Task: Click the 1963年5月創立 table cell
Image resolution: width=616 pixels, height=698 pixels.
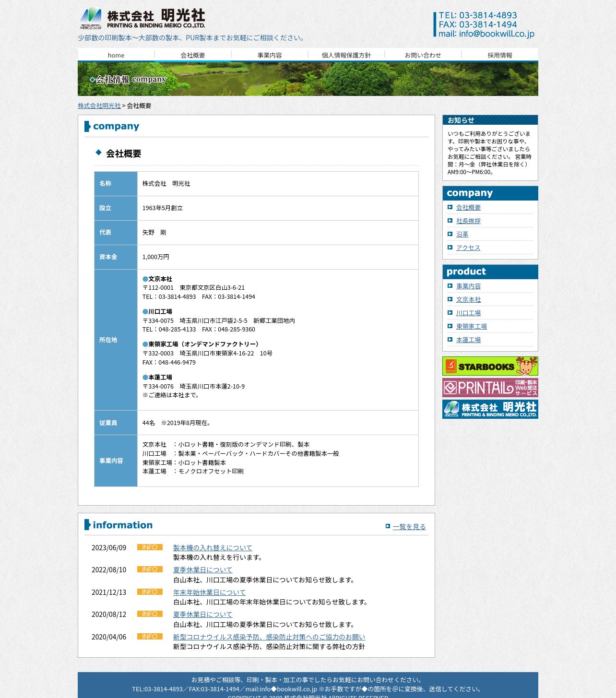Action: [278, 208]
